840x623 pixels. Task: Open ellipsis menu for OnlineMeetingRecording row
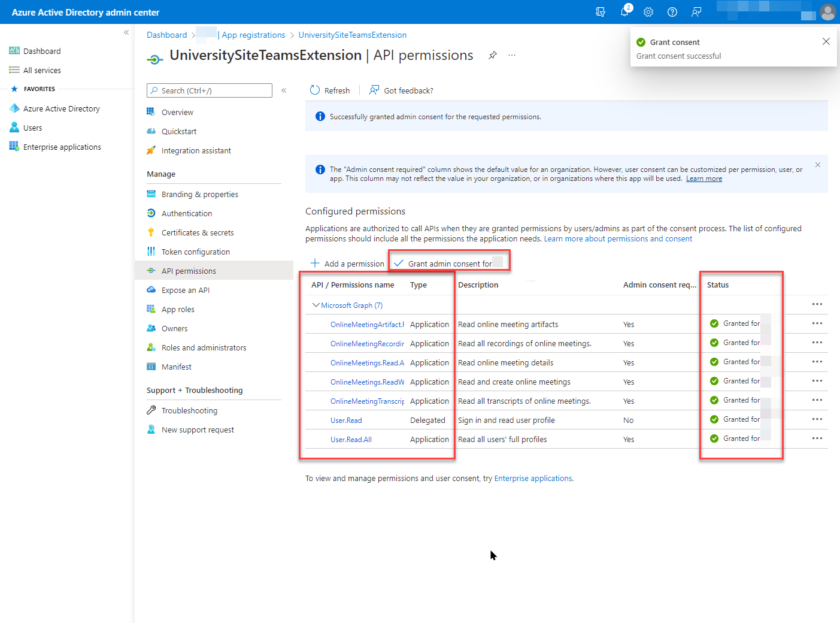pos(817,343)
